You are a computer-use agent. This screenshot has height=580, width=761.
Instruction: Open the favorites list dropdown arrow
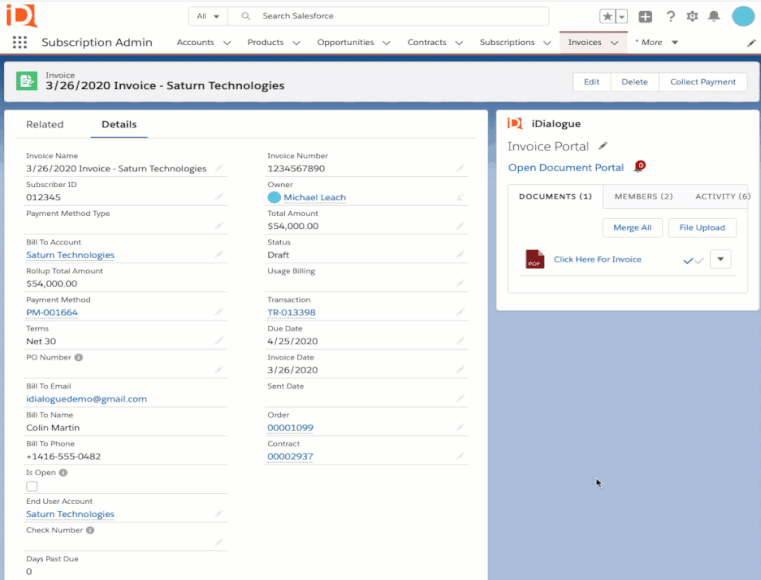pyautogui.click(x=622, y=17)
